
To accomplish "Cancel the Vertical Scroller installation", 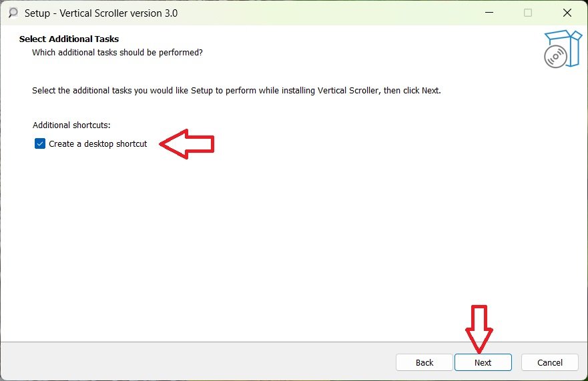I will click(x=550, y=362).
